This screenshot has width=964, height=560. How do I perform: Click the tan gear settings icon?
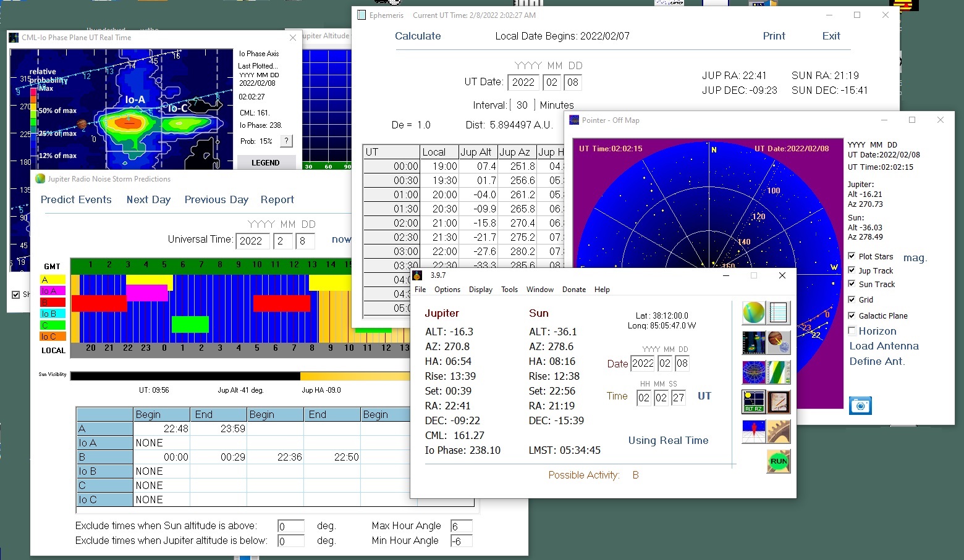tap(779, 432)
